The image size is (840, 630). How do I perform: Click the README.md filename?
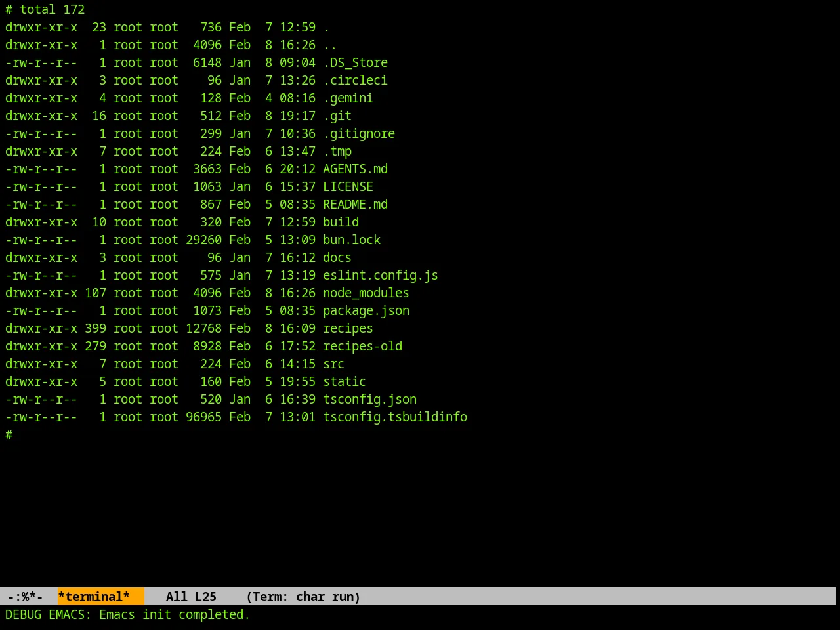point(355,204)
